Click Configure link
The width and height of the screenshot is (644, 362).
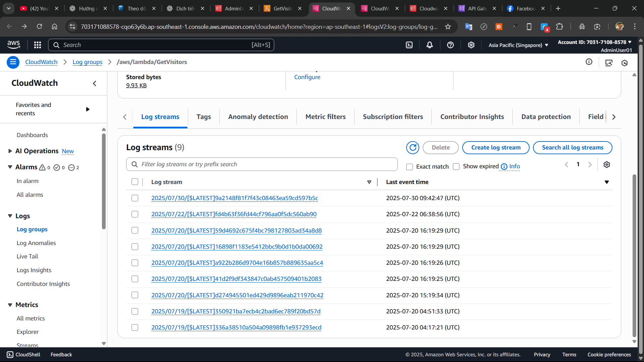[x=307, y=77]
